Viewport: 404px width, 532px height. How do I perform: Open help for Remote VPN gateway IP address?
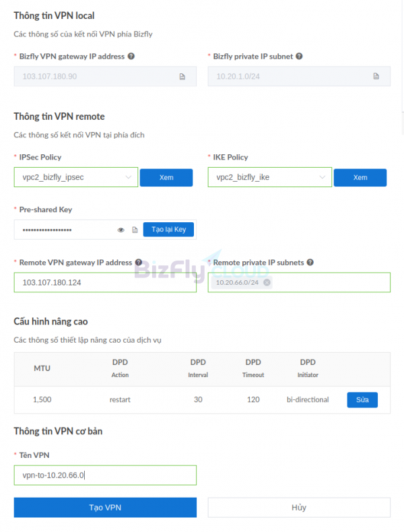(x=139, y=262)
